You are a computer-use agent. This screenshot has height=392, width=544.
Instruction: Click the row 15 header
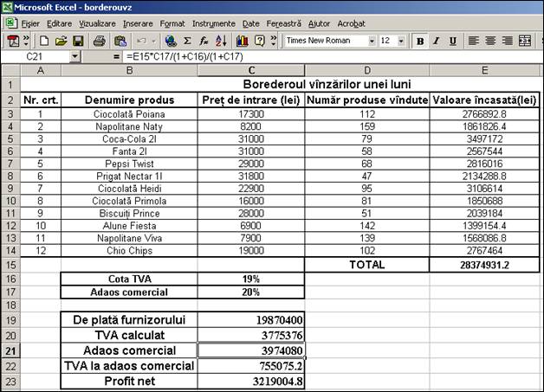point(9,264)
